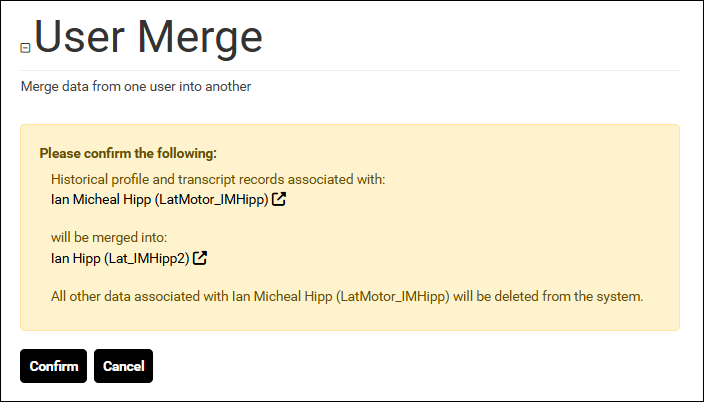Cancel the user merge
704x402 pixels.
(123, 366)
